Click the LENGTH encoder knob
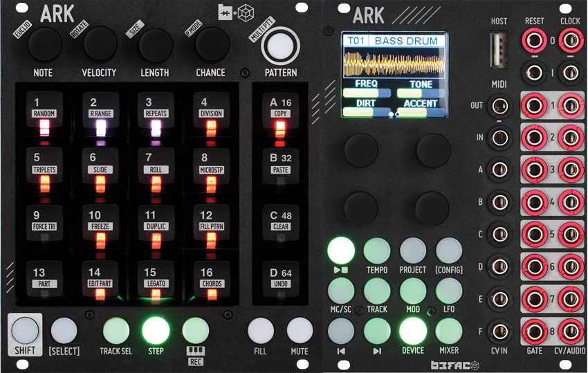 (x=156, y=45)
